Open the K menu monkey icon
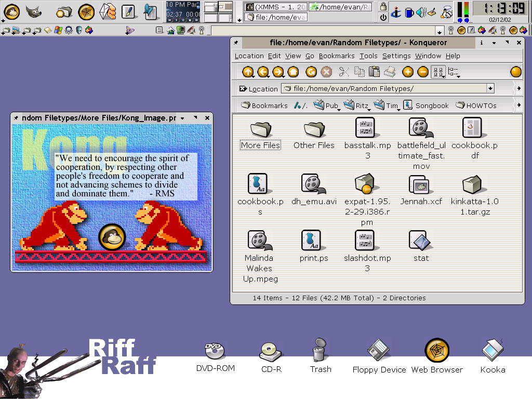The height and width of the screenshot is (399, 532). pyautogui.click(x=11, y=12)
